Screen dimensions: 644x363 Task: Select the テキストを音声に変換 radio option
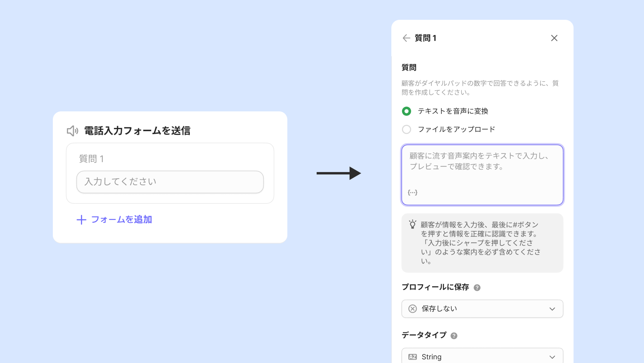(407, 111)
